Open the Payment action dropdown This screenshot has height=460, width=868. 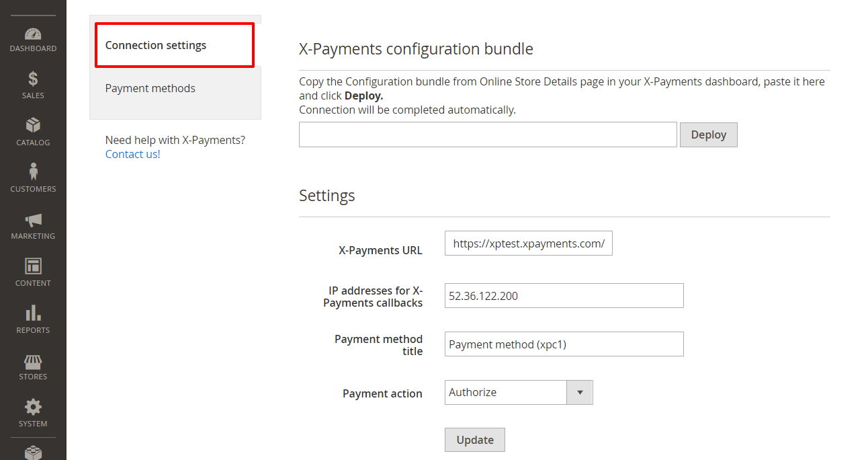point(519,392)
